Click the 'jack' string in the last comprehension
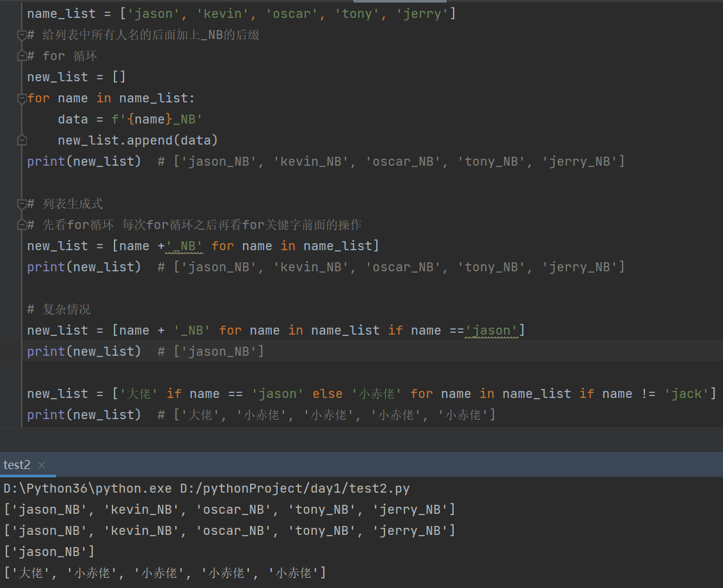This screenshot has width=723, height=588. 686,394
